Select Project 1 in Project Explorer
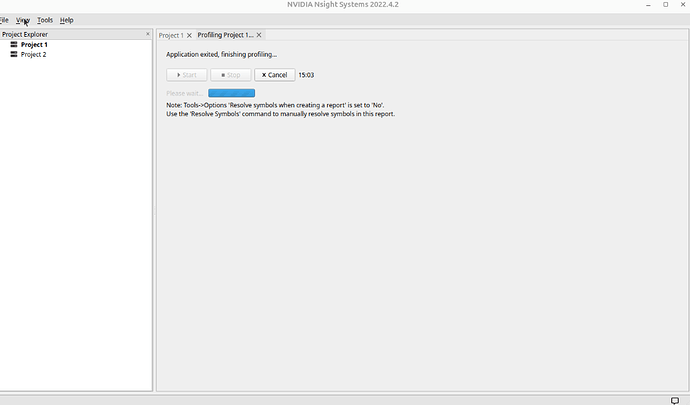Screen dimensions: 690x405 [x=34, y=44]
